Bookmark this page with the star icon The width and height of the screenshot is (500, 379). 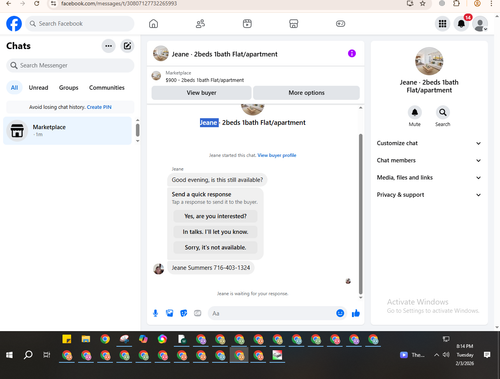(423, 4)
